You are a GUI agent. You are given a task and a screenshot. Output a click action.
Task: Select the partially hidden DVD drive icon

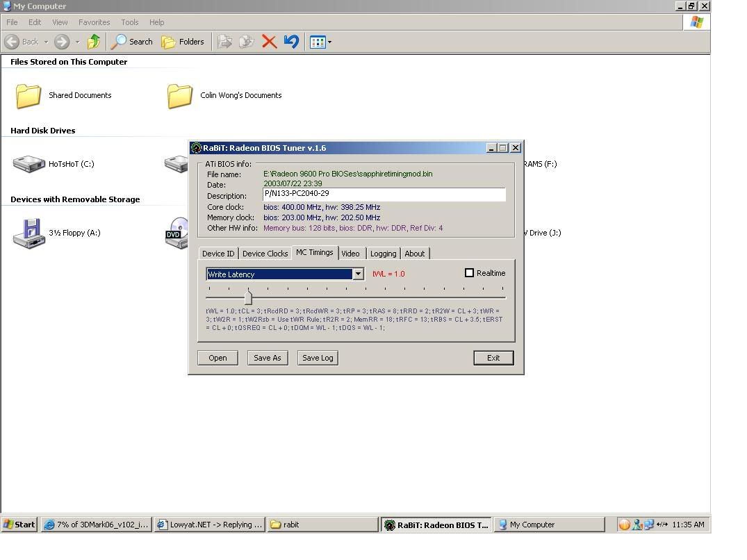pyautogui.click(x=177, y=233)
